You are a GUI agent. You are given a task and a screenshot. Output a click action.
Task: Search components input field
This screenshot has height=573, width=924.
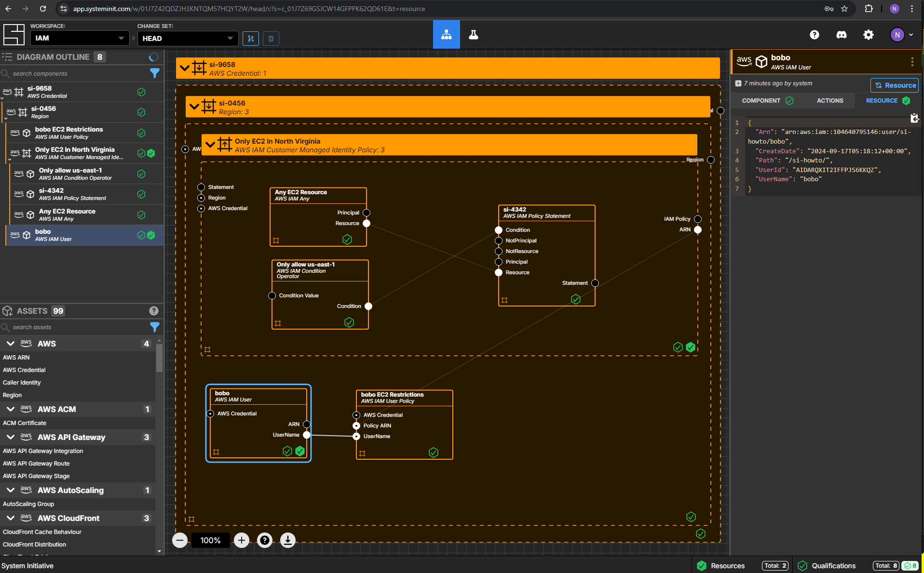point(75,73)
